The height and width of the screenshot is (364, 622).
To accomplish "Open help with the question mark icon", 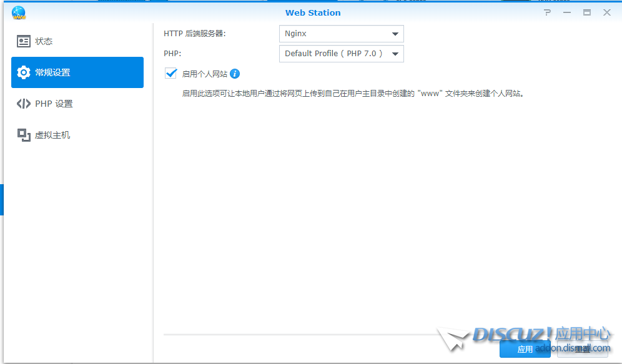I will (x=548, y=12).
